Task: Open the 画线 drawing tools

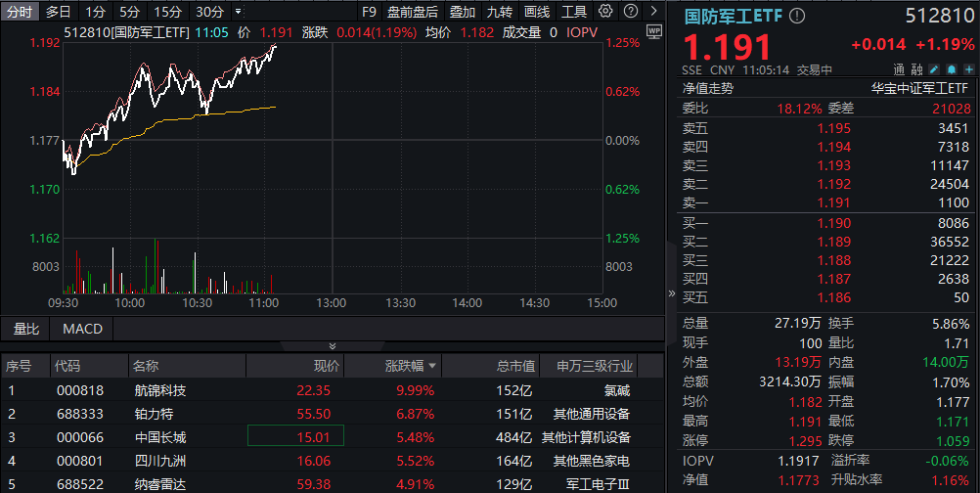Action: 537,11
